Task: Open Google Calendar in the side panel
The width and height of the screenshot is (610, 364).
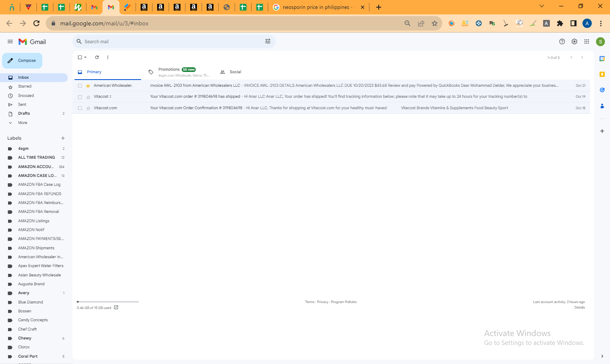Action: point(602,58)
